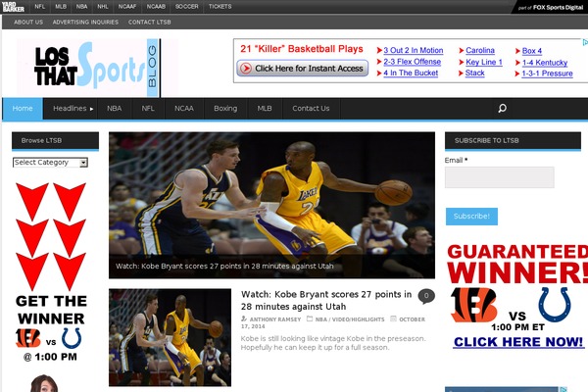Open the NBA section in main nav
The width and height of the screenshot is (588, 392).
(114, 109)
